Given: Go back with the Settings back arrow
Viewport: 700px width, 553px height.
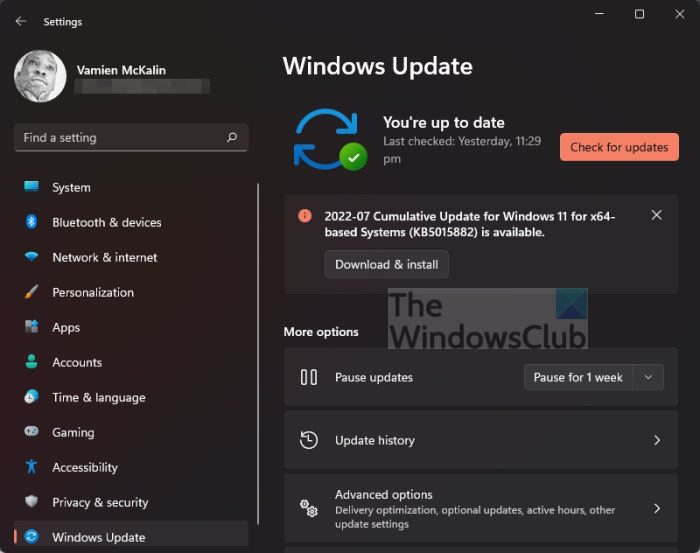Looking at the screenshot, I should pos(21,21).
